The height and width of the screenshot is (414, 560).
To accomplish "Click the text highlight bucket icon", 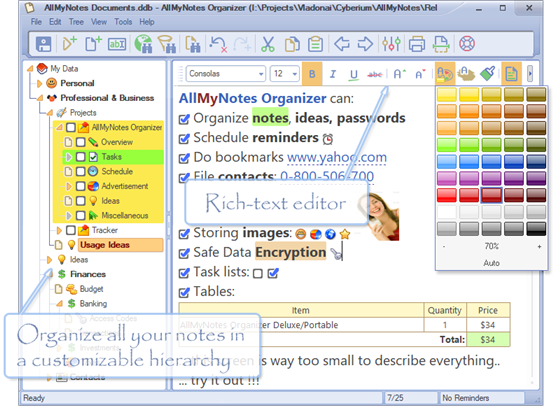I will point(466,74).
